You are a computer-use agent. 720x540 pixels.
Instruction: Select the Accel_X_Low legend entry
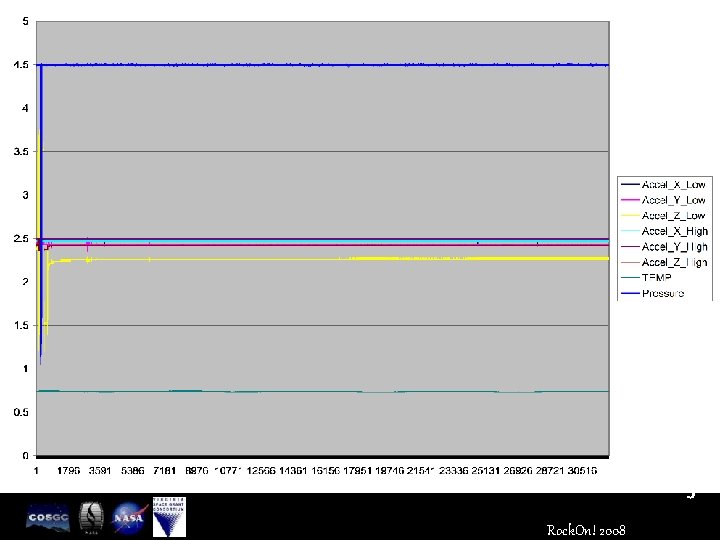tap(664, 185)
